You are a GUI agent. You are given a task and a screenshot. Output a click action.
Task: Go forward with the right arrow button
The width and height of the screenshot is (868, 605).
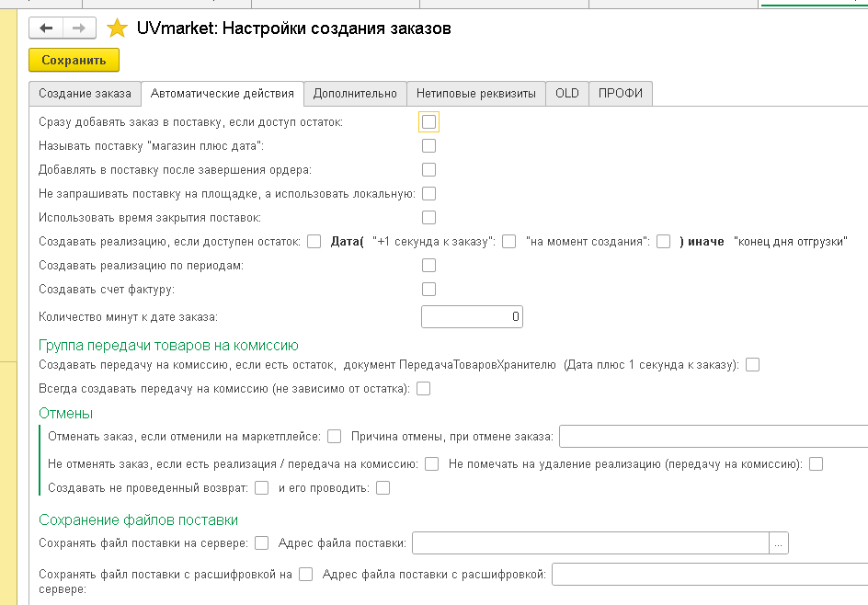pos(79,28)
